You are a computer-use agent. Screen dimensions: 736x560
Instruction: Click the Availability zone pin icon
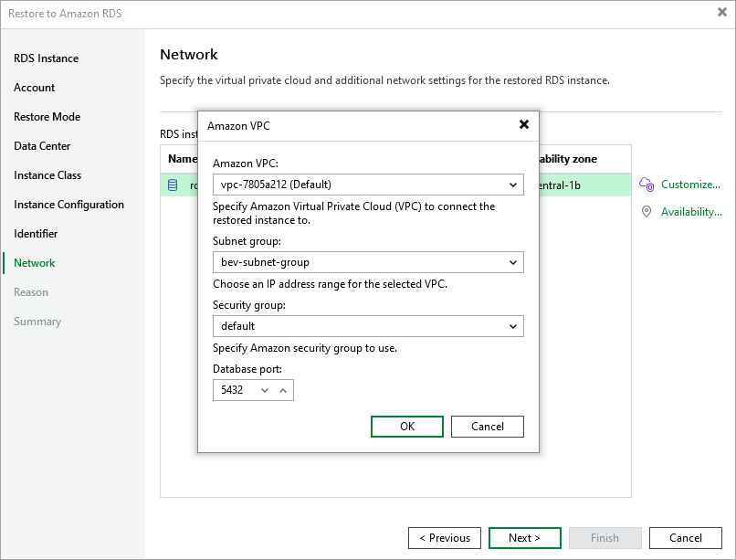(x=647, y=212)
